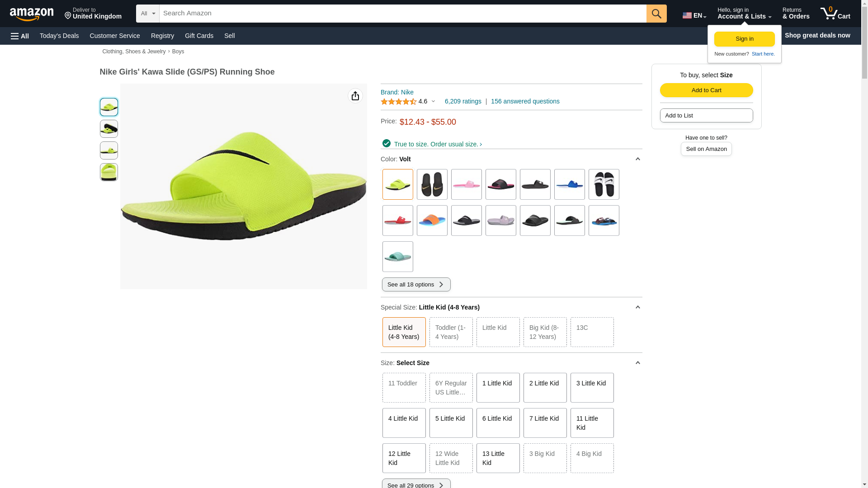Screen dimensions: 868x488
Task: Click Deliver to United Kingdom location
Action: click(93, 14)
